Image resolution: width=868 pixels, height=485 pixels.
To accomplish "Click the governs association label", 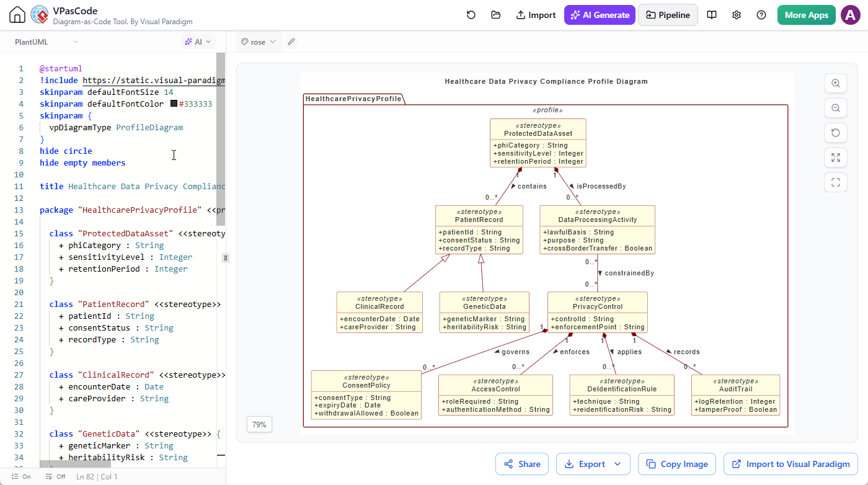I will 515,352.
